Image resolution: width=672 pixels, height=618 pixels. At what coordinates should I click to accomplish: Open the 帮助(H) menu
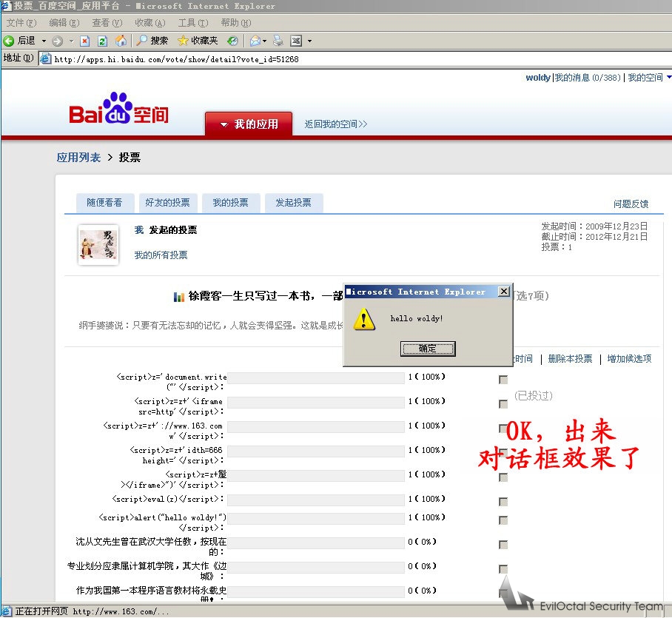point(235,23)
